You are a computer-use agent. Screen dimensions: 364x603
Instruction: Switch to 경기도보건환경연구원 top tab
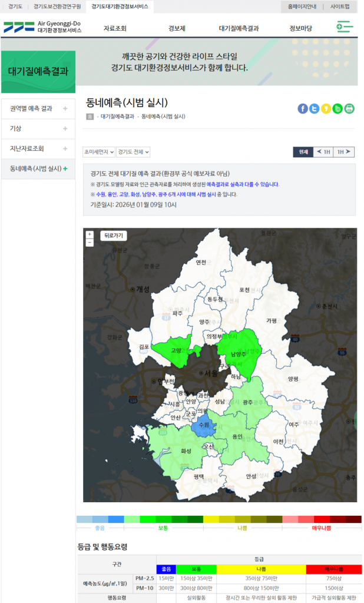coord(57,6)
